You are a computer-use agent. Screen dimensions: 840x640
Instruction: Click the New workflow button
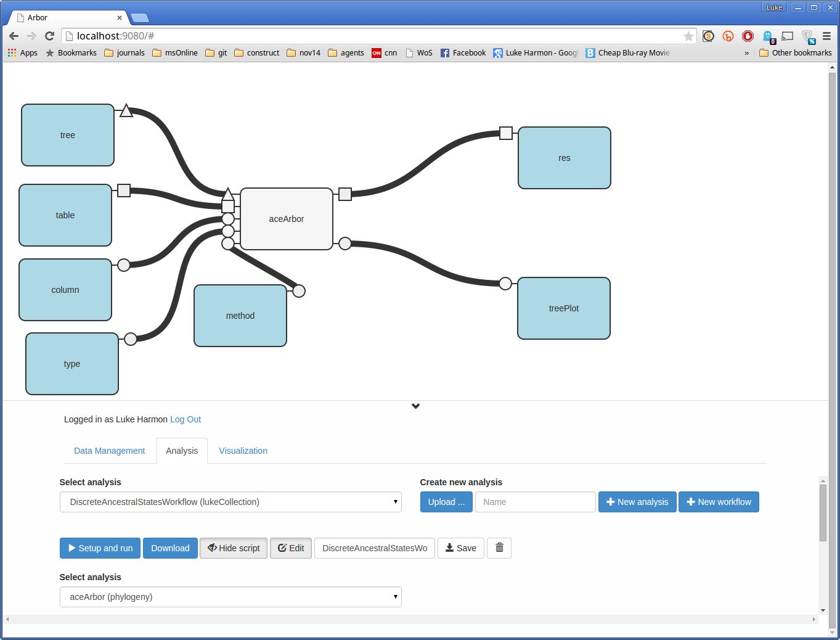(x=719, y=502)
